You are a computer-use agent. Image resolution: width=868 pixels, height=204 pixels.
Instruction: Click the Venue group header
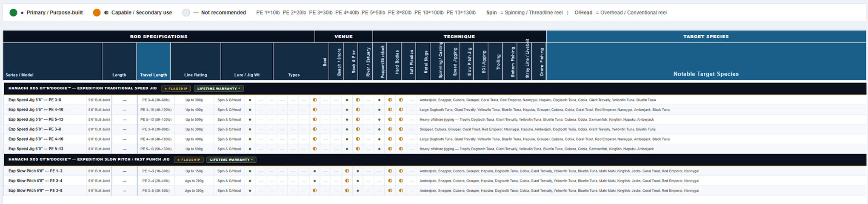pyautogui.click(x=344, y=37)
